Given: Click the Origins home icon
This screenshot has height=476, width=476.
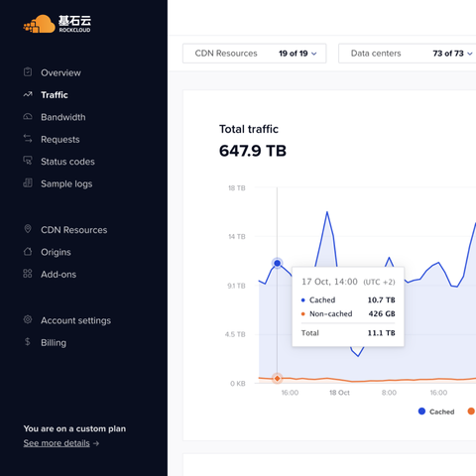Looking at the screenshot, I should (28, 252).
